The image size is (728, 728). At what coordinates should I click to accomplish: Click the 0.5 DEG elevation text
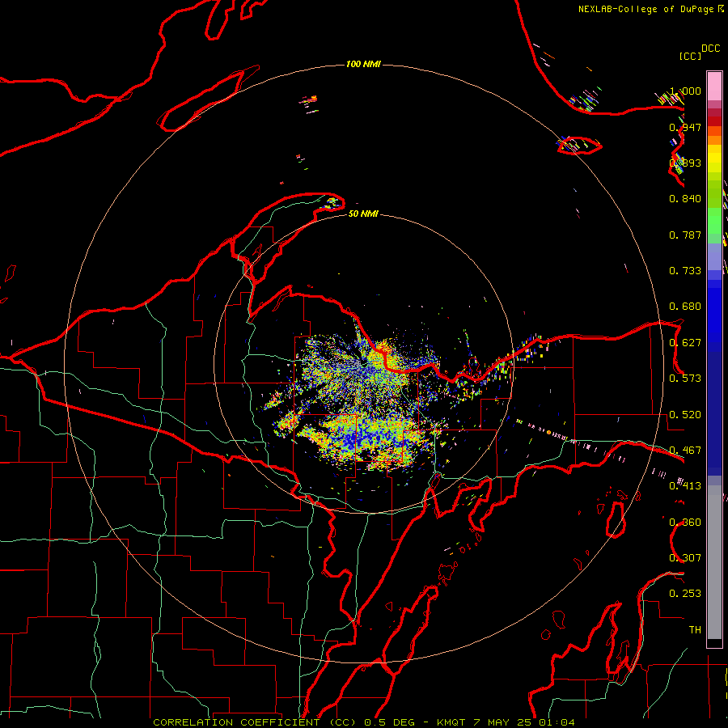[x=390, y=722]
